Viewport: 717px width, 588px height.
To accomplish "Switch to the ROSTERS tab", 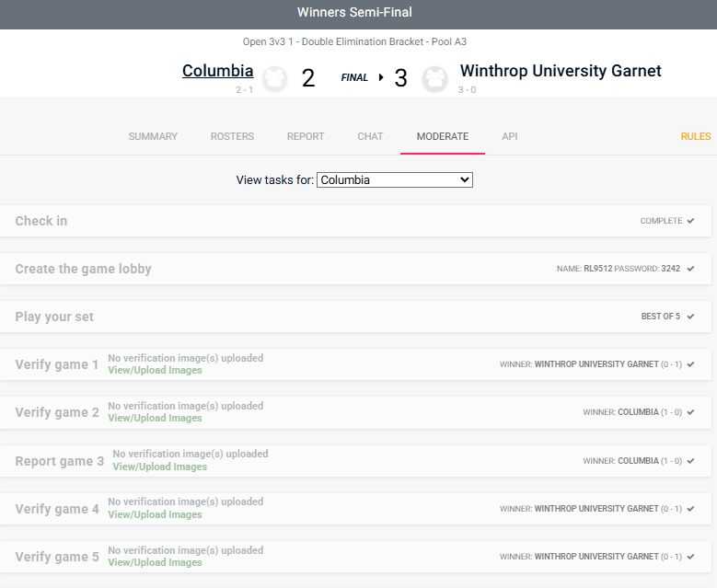I will tap(232, 136).
